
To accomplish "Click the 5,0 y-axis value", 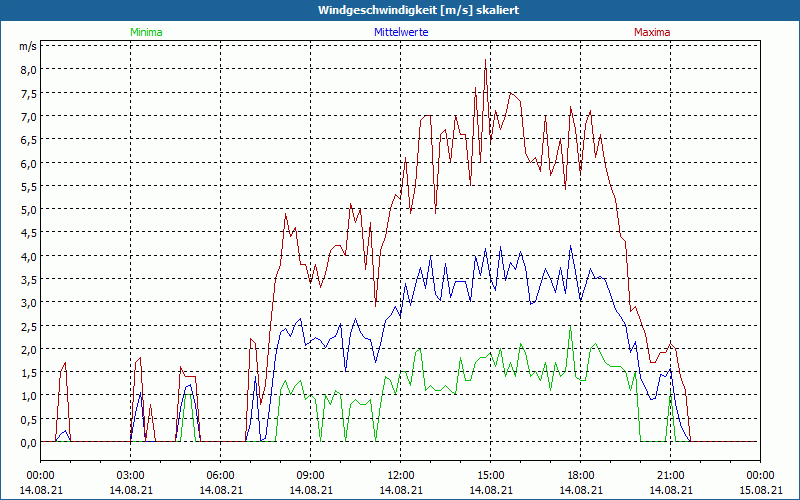I will (28, 210).
